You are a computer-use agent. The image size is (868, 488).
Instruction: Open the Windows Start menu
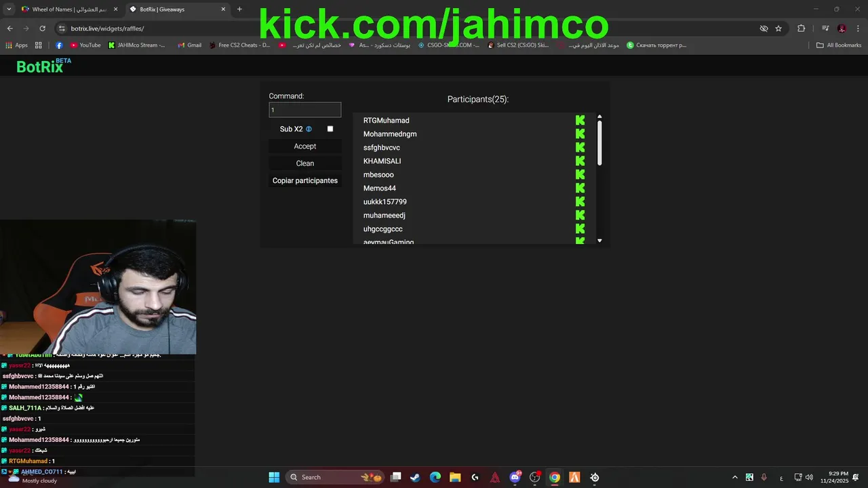pos(274,477)
